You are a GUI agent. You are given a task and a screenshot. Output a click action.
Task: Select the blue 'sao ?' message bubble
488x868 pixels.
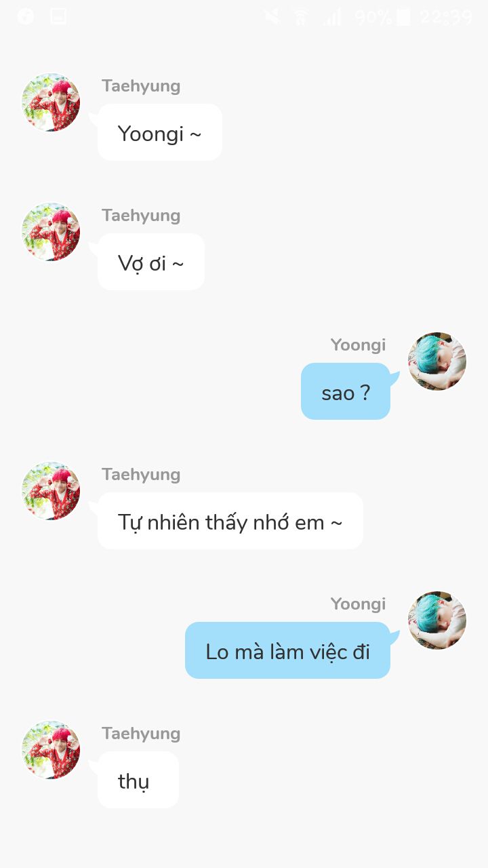pyautogui.click(x=346, y=391)
